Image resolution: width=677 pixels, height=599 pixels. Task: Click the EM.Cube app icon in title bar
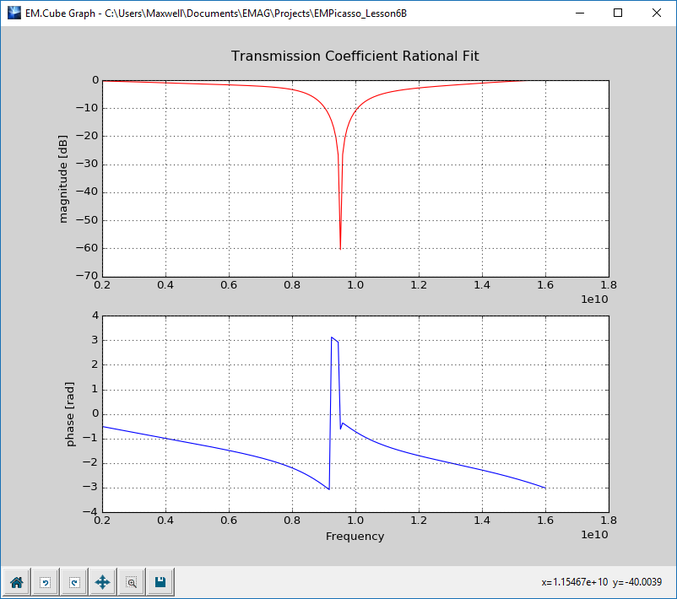[14, 13]
